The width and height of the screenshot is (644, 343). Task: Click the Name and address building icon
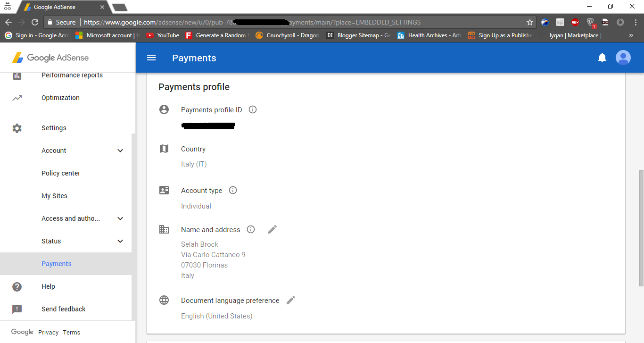tap(164, 229)
